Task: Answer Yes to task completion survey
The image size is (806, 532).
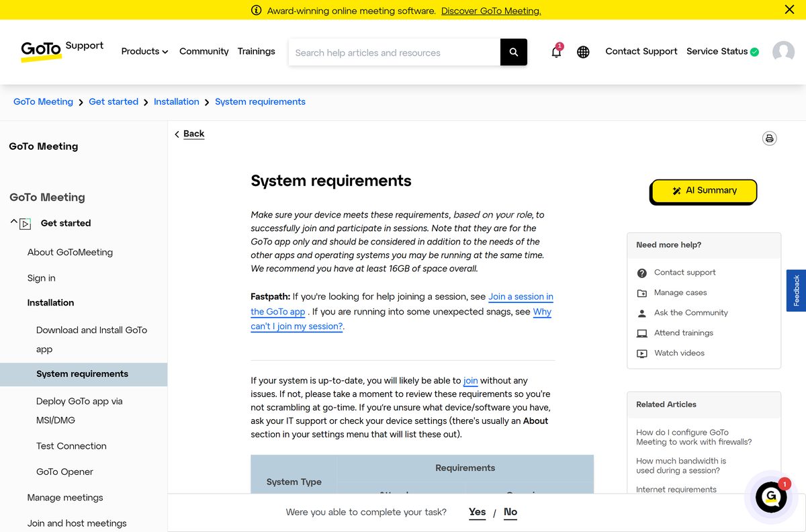Action: click(x=478, y=512)
